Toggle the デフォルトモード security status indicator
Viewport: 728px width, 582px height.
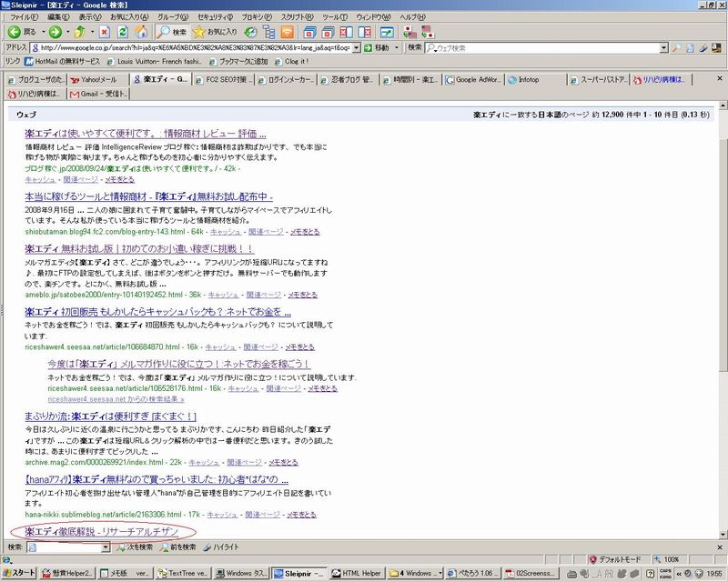(x=615, y=559)
